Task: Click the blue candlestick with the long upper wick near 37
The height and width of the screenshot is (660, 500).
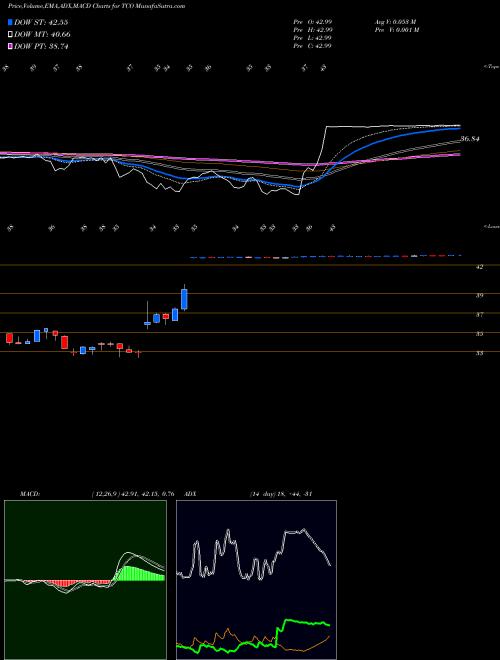Action: 147,323
